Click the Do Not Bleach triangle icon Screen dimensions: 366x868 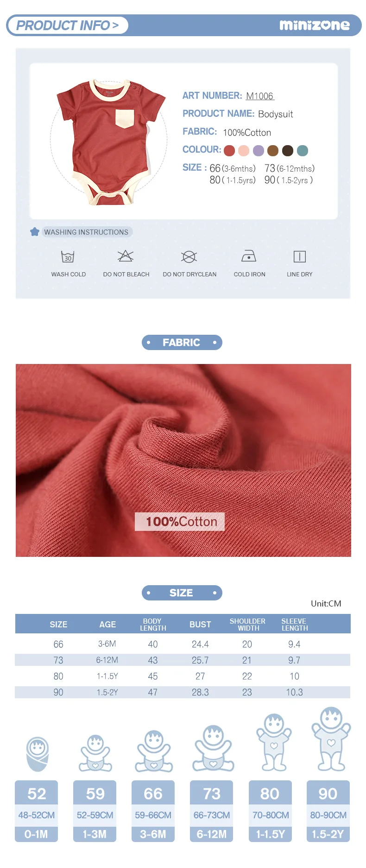point(126,256)
